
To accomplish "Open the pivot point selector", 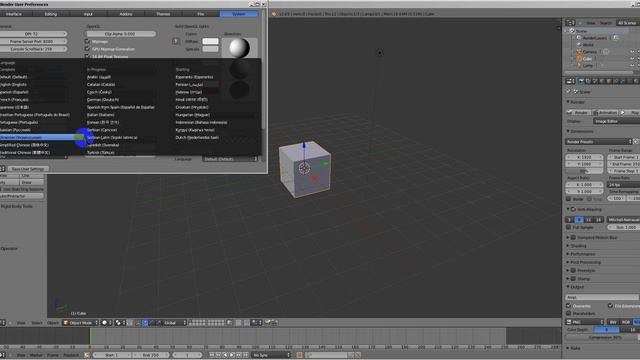I will point(120,322).
